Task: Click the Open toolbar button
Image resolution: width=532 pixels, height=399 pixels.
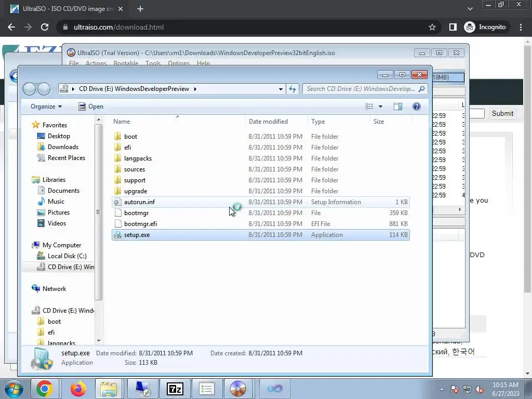Action: pos(91,107)
